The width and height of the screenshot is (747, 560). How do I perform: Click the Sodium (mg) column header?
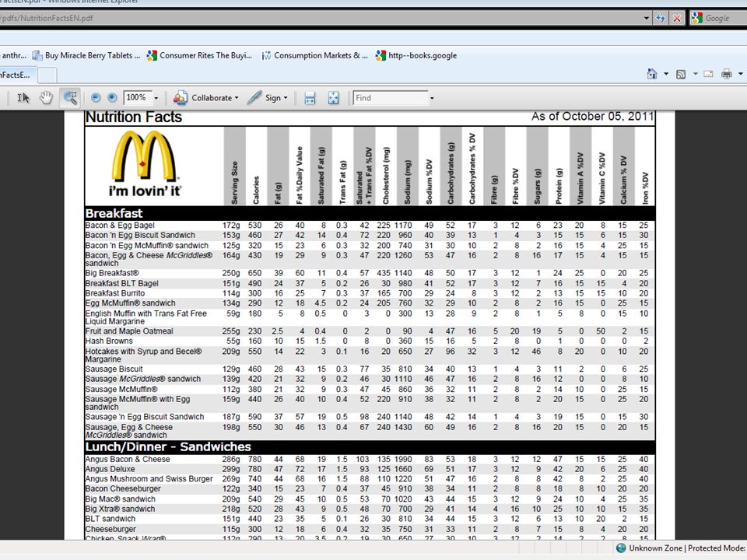click(408, 182)
